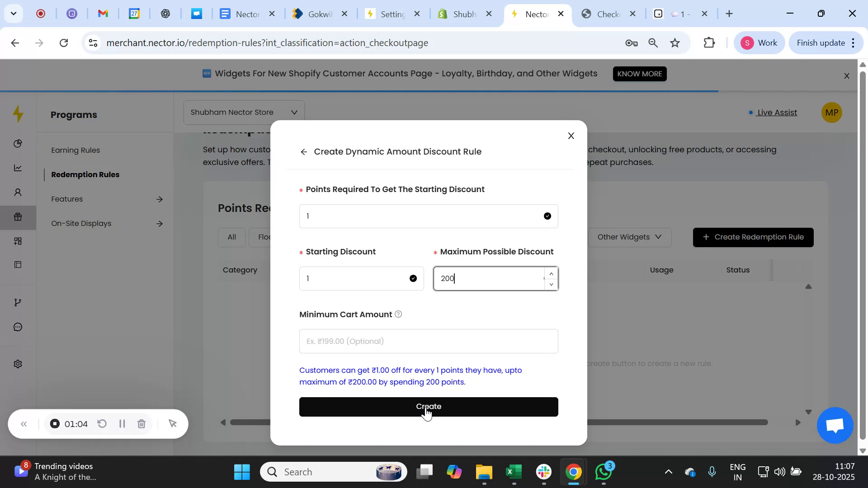The height and width of the screenshot is (488, 868).
Task: Toggle the cursor pointer in the recorder bar
Action: tap(172, 424)
